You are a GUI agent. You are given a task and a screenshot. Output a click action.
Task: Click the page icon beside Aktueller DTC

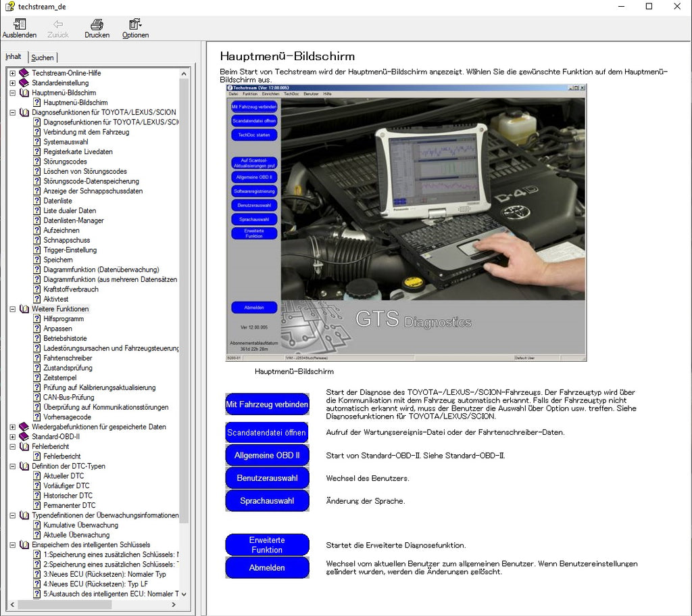pos(37,475)
